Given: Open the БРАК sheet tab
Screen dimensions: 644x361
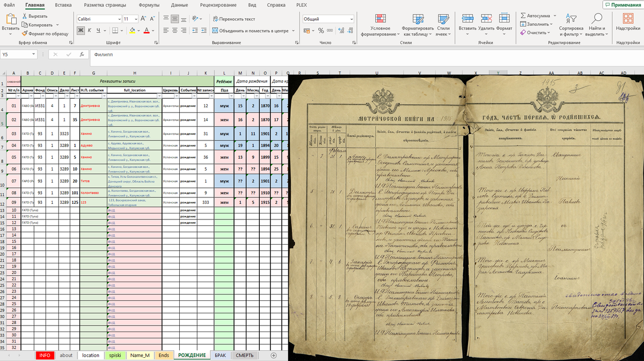Looking at the screenshot, I should tap(220, 355).
